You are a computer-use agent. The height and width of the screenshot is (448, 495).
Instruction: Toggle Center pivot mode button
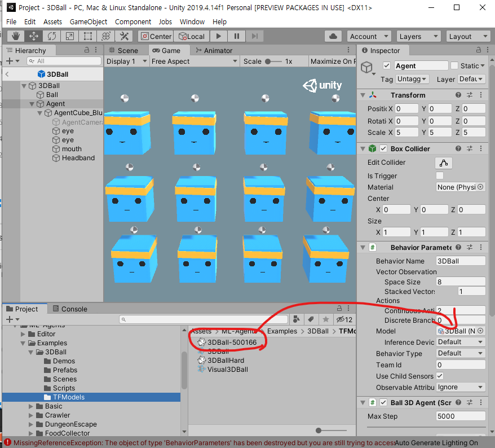pyautogui.click(x=156, y=36)
